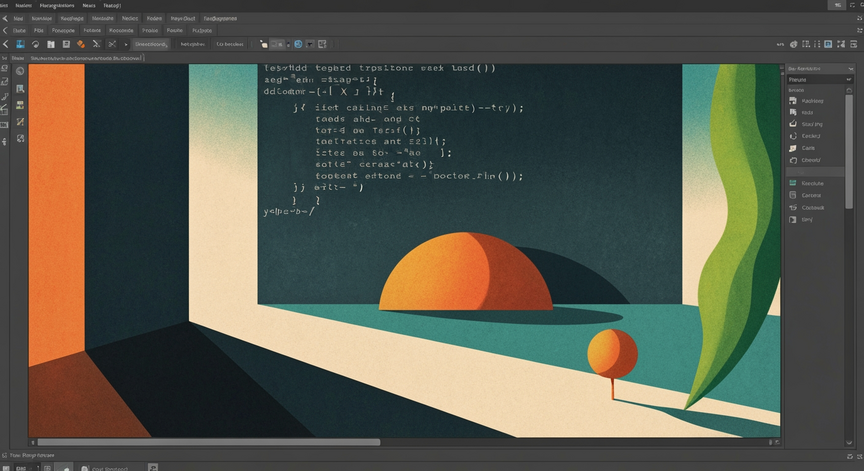Click the teal striped icon in right panel list
864x471 pixels.
point(793,183)
